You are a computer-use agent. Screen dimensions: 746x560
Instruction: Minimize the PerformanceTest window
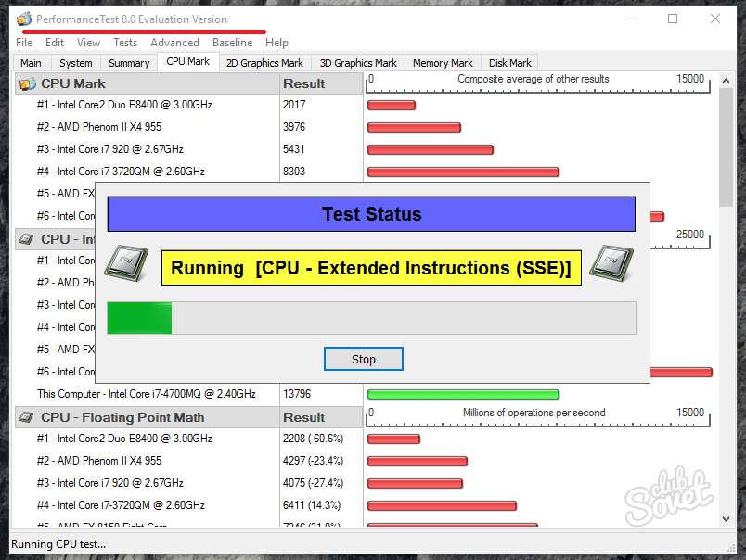[x=631, y=19]
